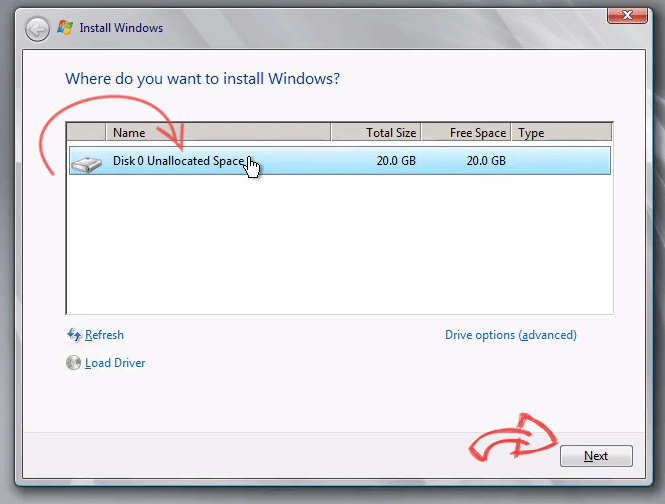Sort by the Type column header

point(562,132)
